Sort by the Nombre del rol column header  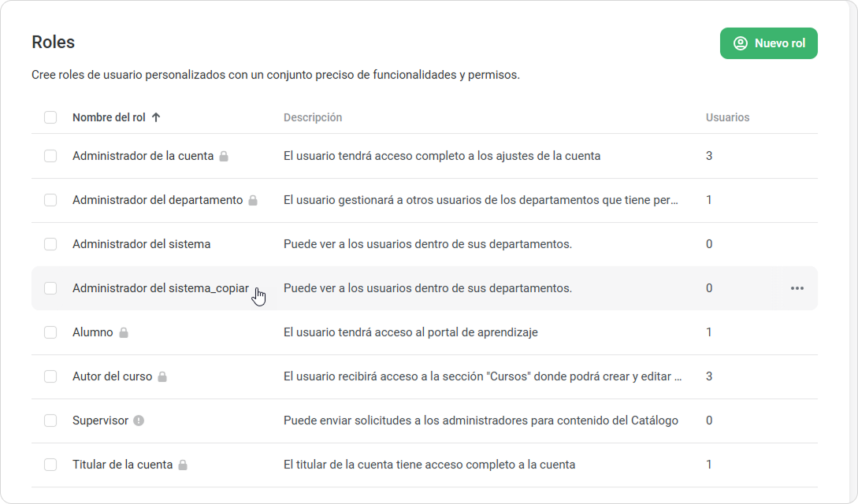[x=109, y=117]
